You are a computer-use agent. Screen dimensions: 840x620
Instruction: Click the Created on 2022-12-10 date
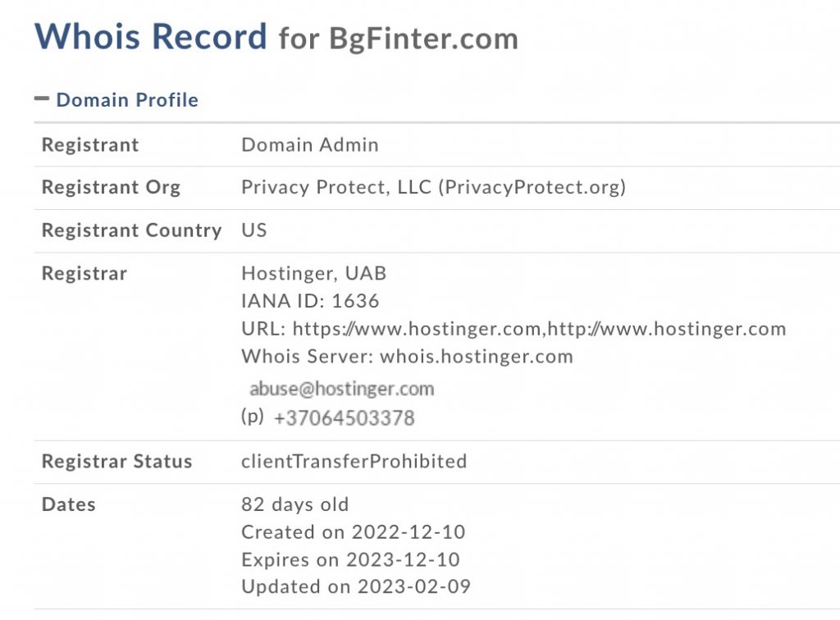pyautogui.click(x=353, y=532)
